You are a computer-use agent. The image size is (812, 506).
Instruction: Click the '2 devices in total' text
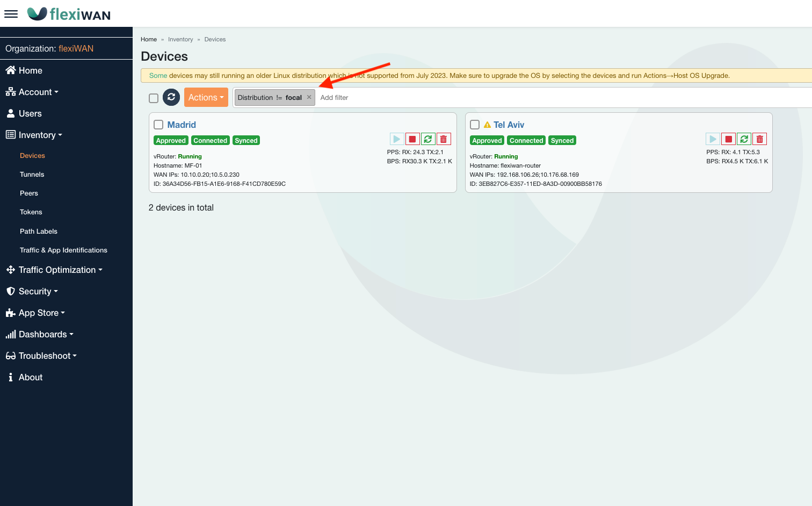pos(181,208)
